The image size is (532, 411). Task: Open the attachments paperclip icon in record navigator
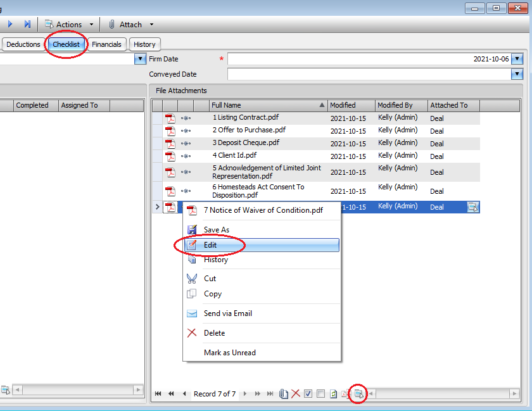pos(283,393)
